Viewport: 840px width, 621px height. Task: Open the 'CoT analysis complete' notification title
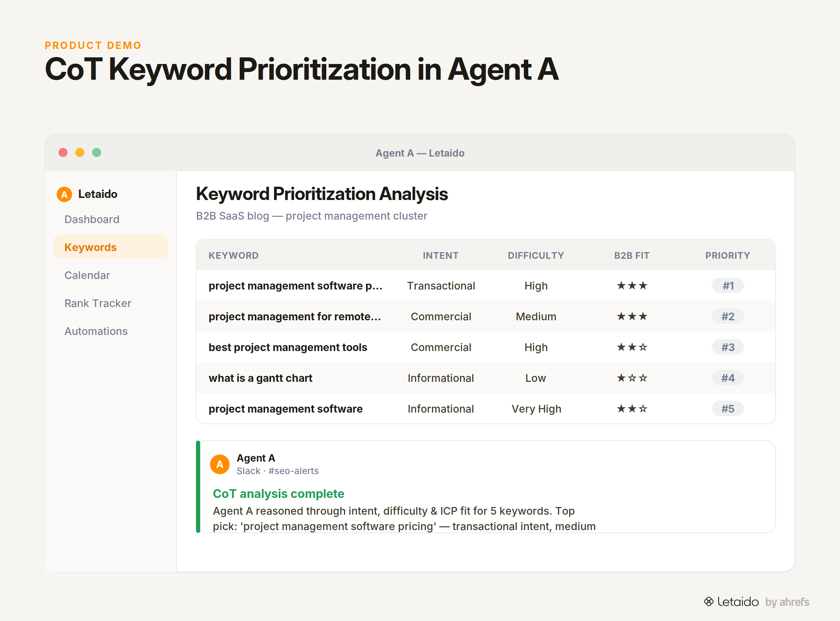pos(278,494)
